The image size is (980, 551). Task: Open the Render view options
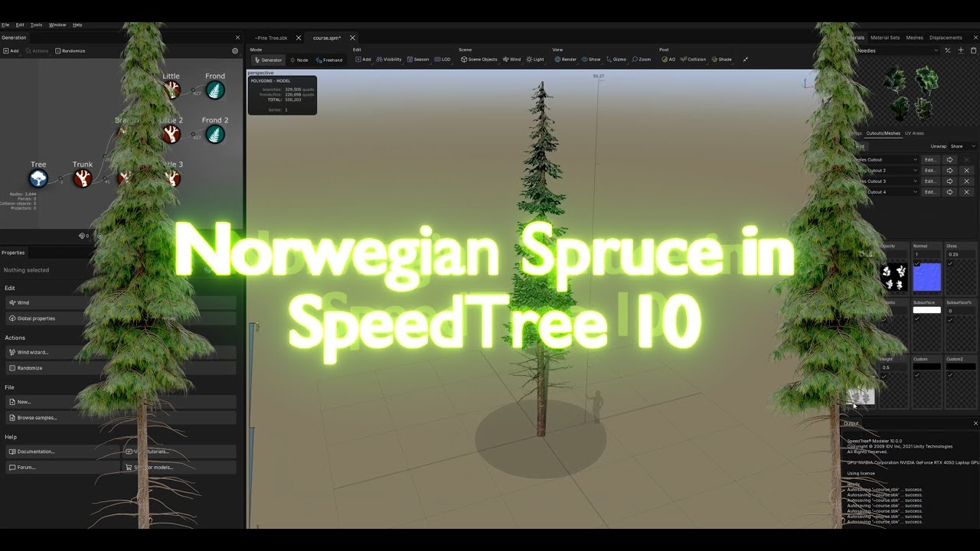click(566, 59)
